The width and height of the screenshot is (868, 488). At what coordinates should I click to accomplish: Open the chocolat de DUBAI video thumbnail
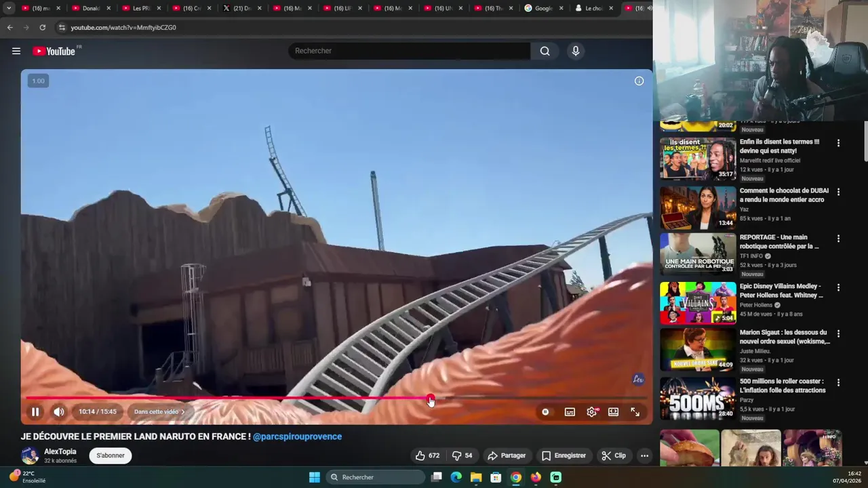(x=698, y=208)
